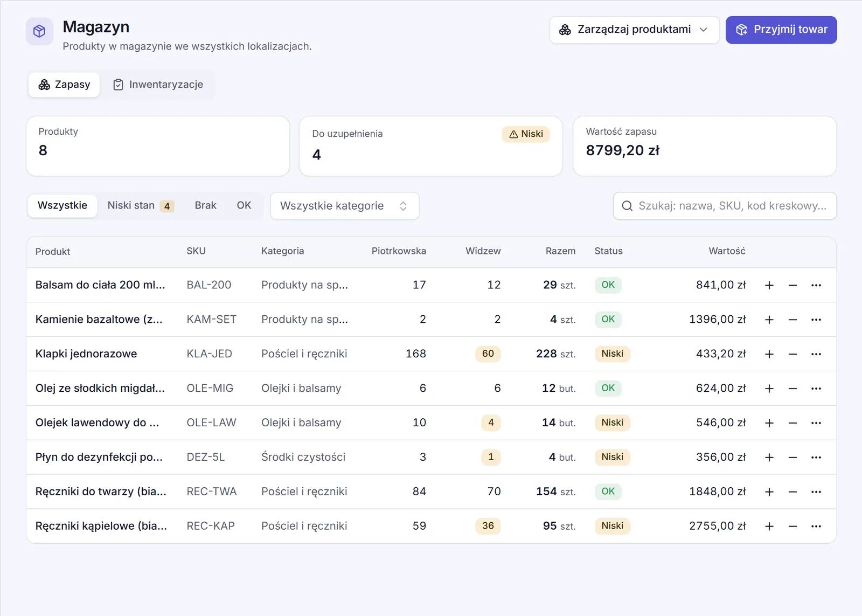Open the Inwentaryzacje tab
Image resolution: width=862 pixels, height=616 pixels.
158,85
